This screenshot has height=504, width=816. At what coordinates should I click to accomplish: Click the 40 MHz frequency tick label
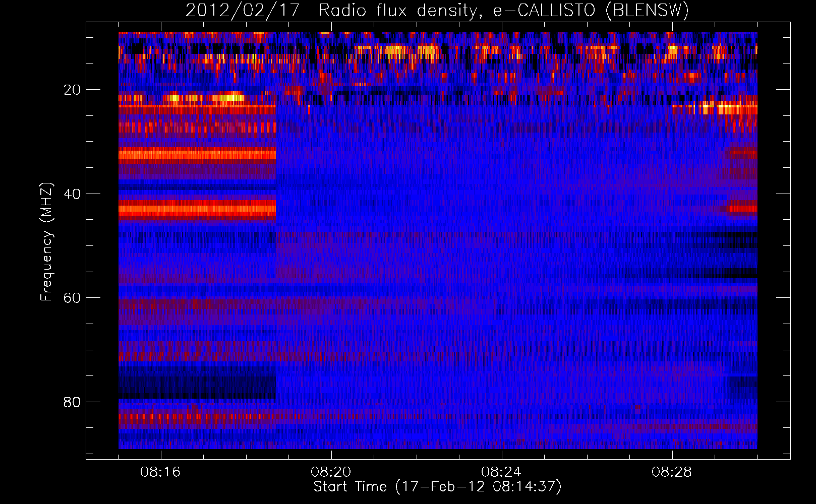(73, 194)
